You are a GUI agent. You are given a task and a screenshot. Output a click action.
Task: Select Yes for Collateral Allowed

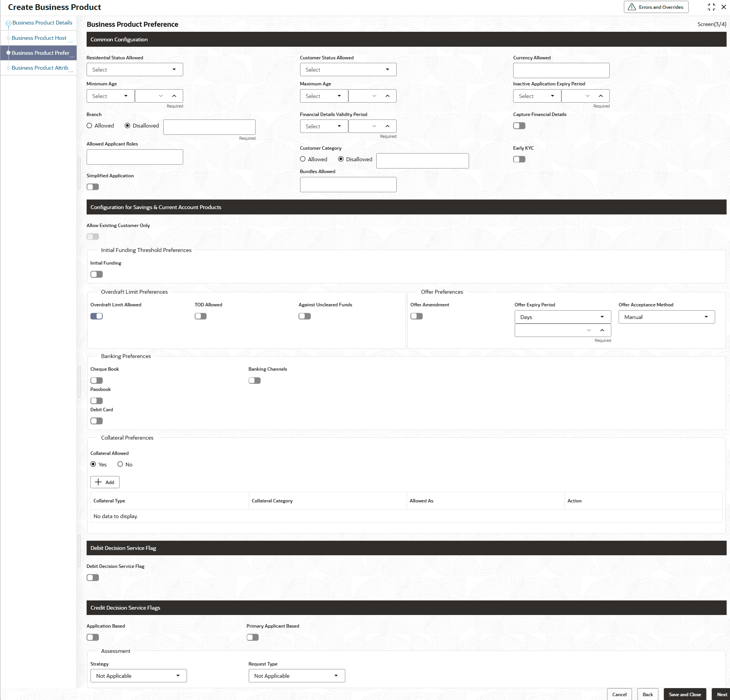click(93, 464)
